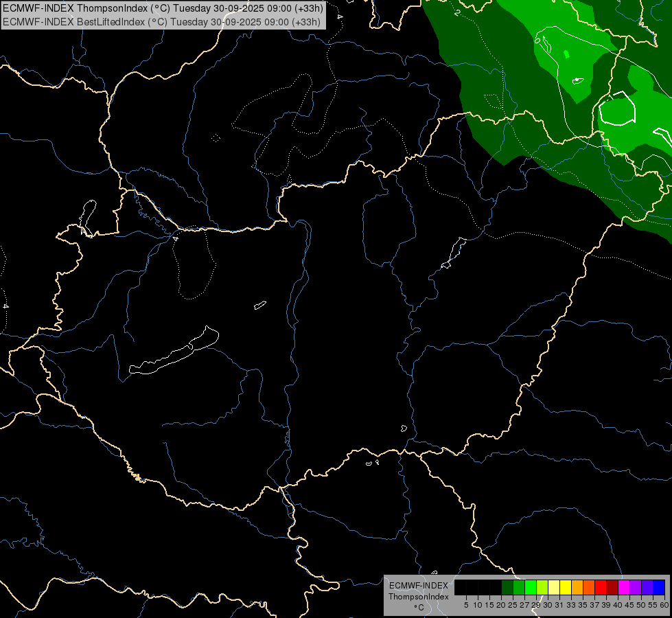Click the dark orange 35–37 legend swatch

pos(589,587)
